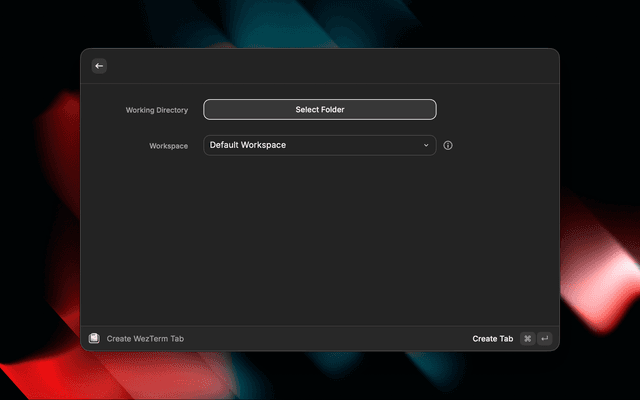This screenshot has width=640, height=400.
Task: Click empty form area below Workspace row
Action: tap(320, 240)
